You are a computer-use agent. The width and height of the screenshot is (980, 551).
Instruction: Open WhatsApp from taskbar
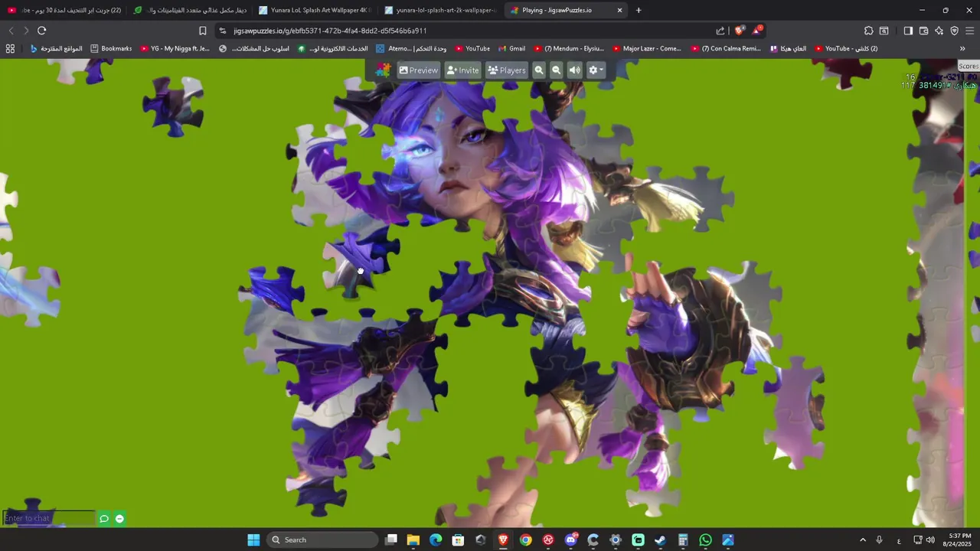[x=706, y=540]
